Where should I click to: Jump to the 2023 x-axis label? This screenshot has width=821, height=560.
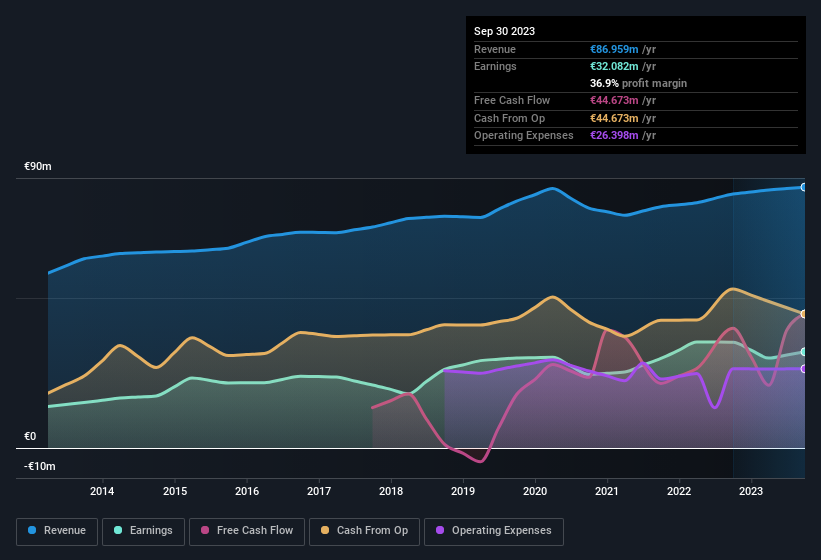[751, 491]
